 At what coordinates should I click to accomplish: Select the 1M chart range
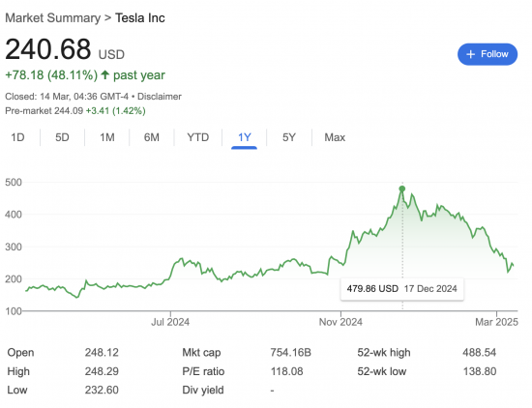pyautogui.click(x=106, y=137)
